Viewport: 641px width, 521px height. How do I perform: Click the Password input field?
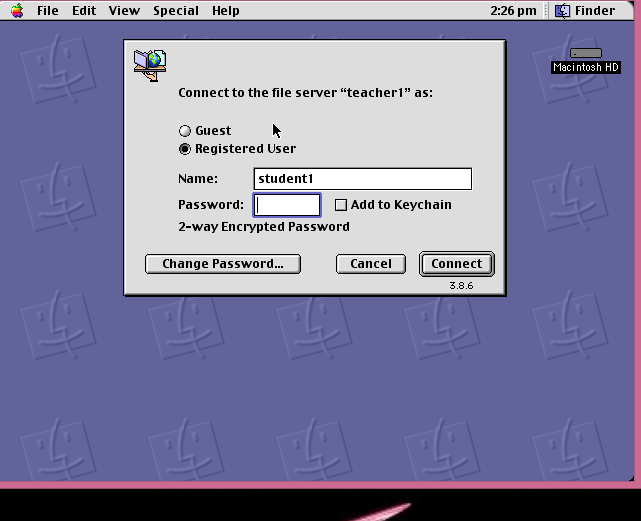pyautogui.click(x=287, y=205)
